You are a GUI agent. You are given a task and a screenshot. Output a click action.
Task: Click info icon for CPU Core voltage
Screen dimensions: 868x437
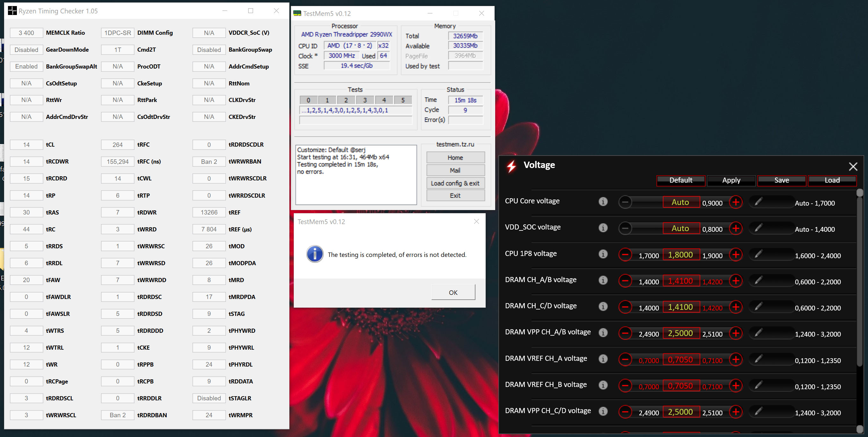tap(603, 202)
